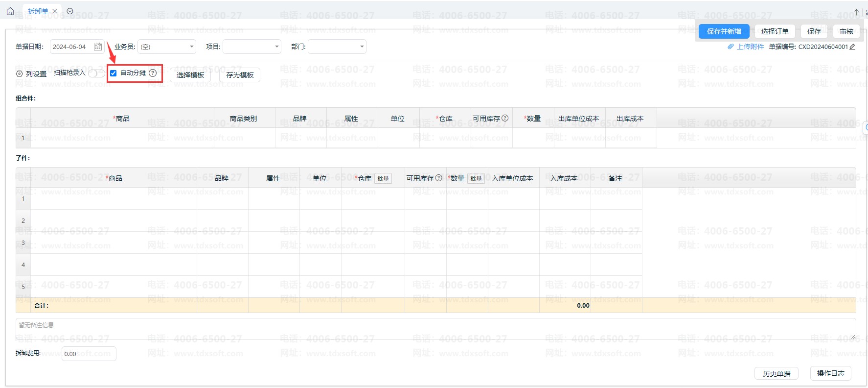Screen dimensions: 868x388
Task: Open the 项目 dropdown list
Action: pyautogui.click(x=276, y=47)
